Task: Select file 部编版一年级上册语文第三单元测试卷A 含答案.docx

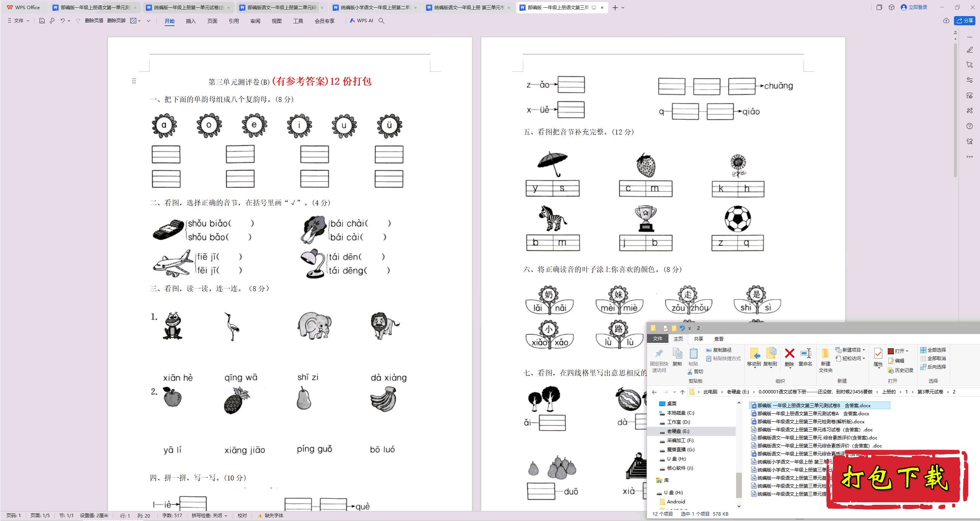Action: click(810, 413)
